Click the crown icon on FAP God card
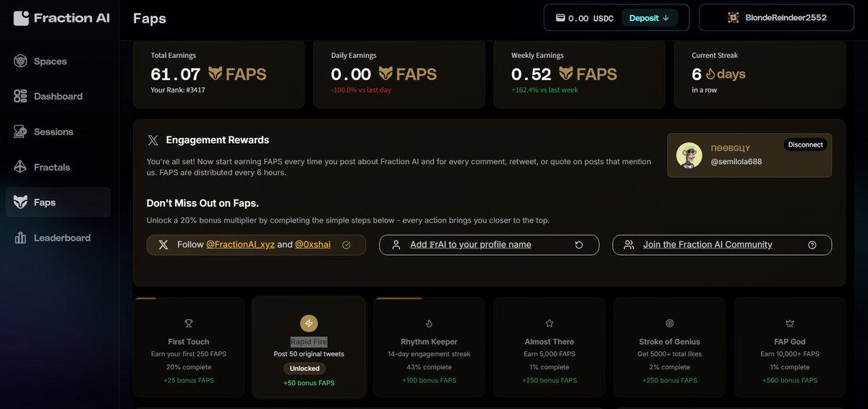Image resolution: width=868 pixels, height=409 pixels. 789,323
